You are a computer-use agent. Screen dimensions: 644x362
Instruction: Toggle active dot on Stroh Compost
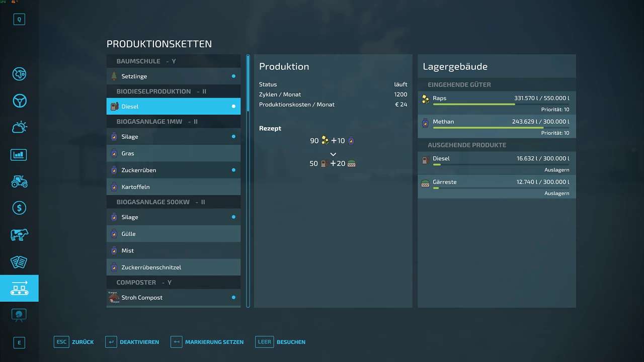pos(233,298)
